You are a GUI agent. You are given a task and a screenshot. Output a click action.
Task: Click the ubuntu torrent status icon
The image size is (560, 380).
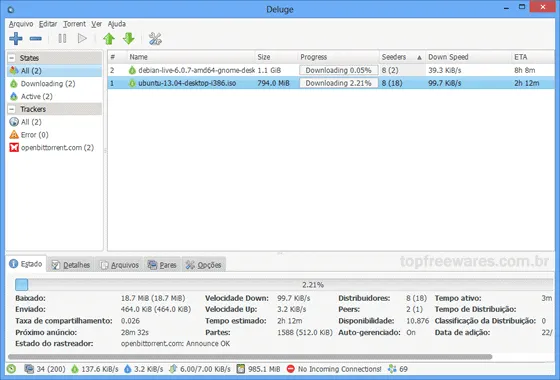(132, 83)
